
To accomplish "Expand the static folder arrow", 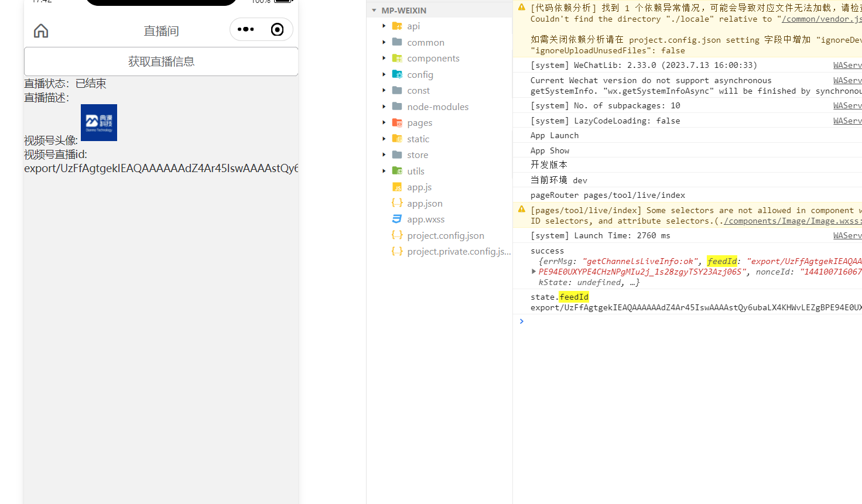I will point(384,139).
